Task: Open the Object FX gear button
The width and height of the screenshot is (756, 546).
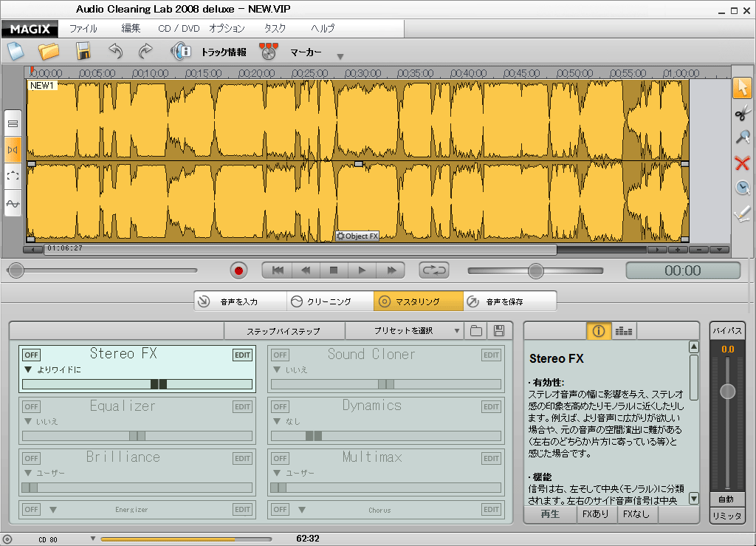Action: point(357,236)
